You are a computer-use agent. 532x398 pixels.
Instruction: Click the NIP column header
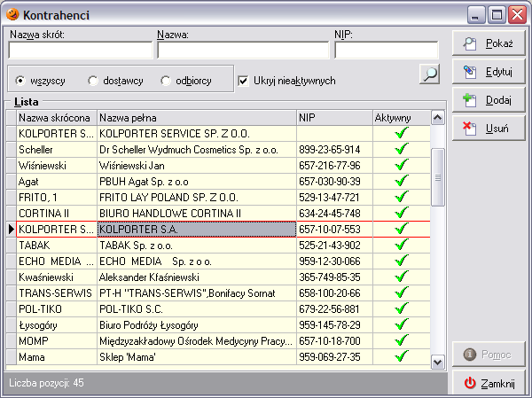tap(334, 118)
